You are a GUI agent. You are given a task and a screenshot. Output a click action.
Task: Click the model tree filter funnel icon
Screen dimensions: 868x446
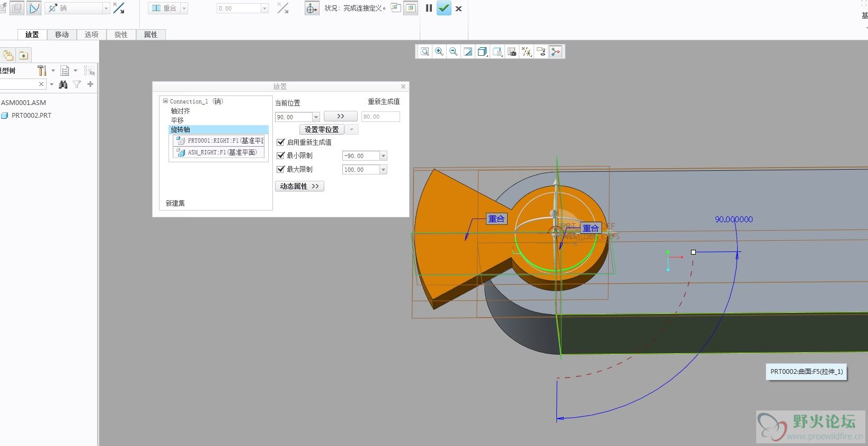click(77, 84)
